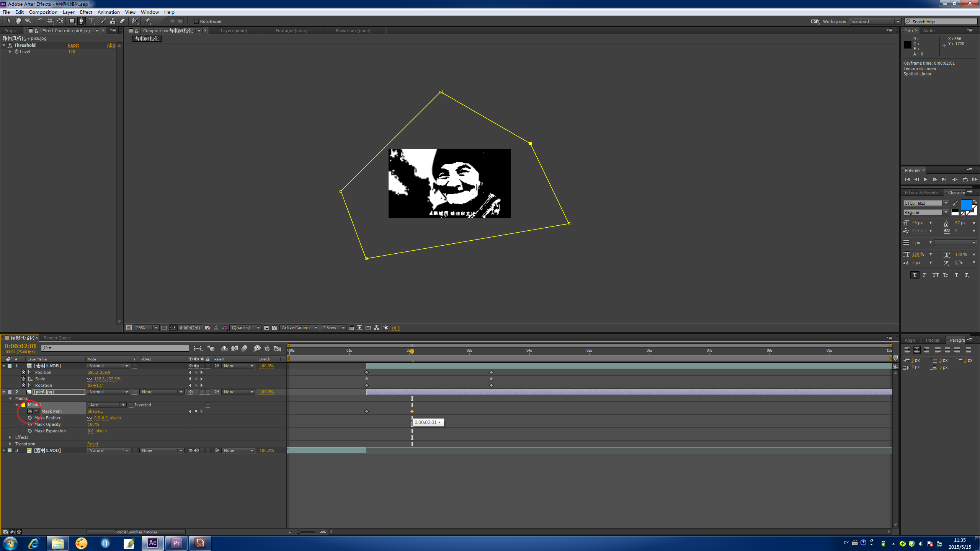Select the Hand tool
This screenshot has height=551, width=980.
[18, 21]
